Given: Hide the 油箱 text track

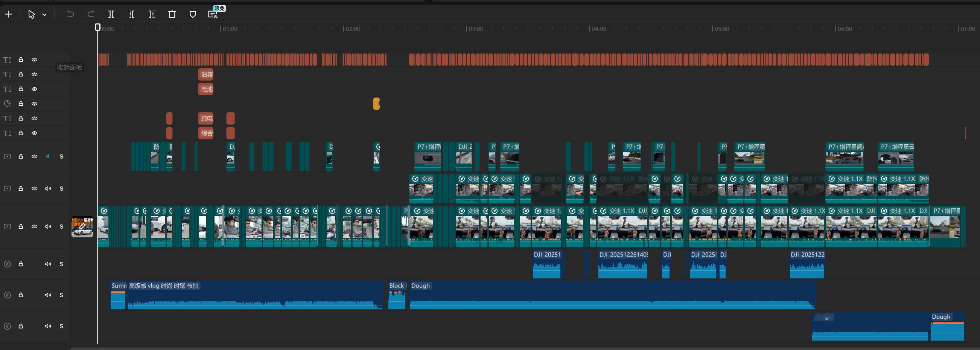Looking at the screenshot, I should pyautogui.click(x=34, y=74).
